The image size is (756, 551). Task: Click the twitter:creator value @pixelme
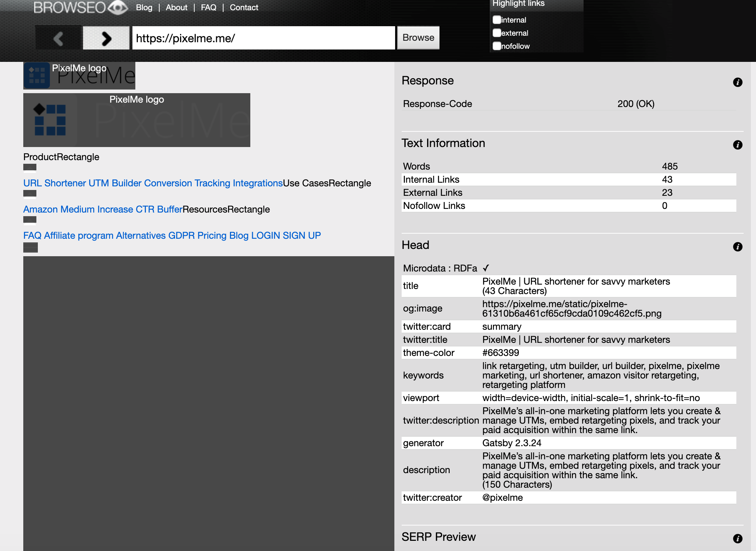coord(502,498)
